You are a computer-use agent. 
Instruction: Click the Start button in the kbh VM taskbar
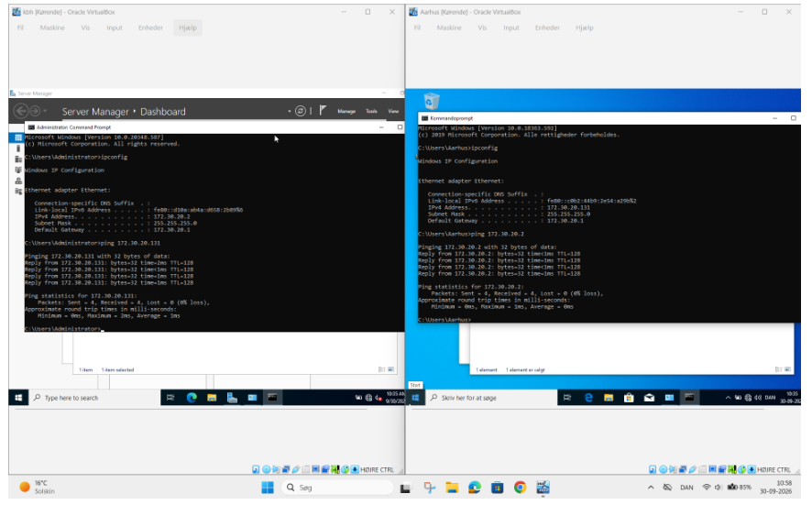point(18,398)
